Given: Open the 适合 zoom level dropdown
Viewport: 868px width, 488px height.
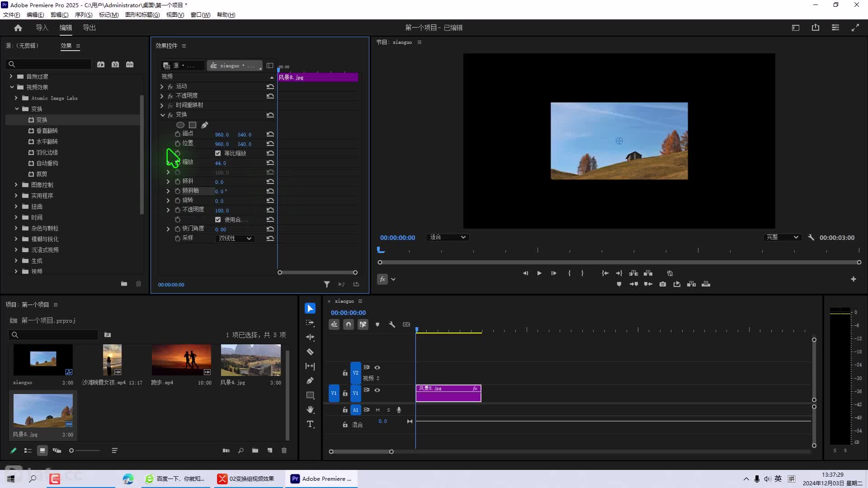Looking at the screenshot, I should [x=447, y=237].
